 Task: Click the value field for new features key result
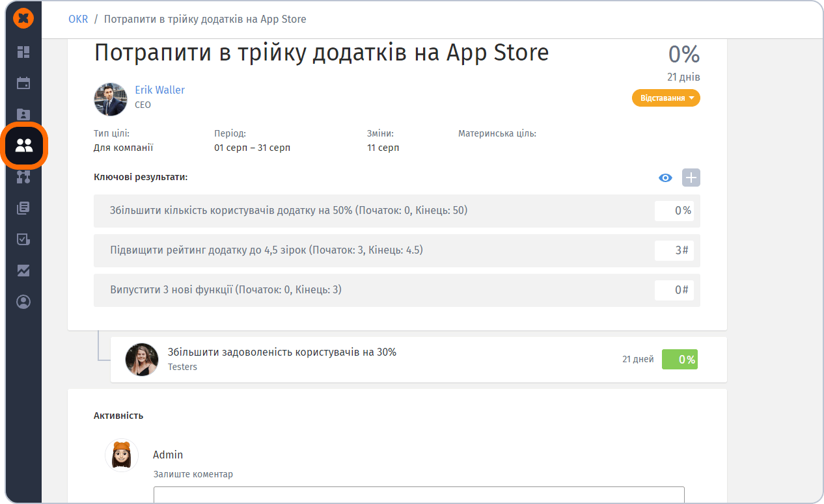pos(674,290)
